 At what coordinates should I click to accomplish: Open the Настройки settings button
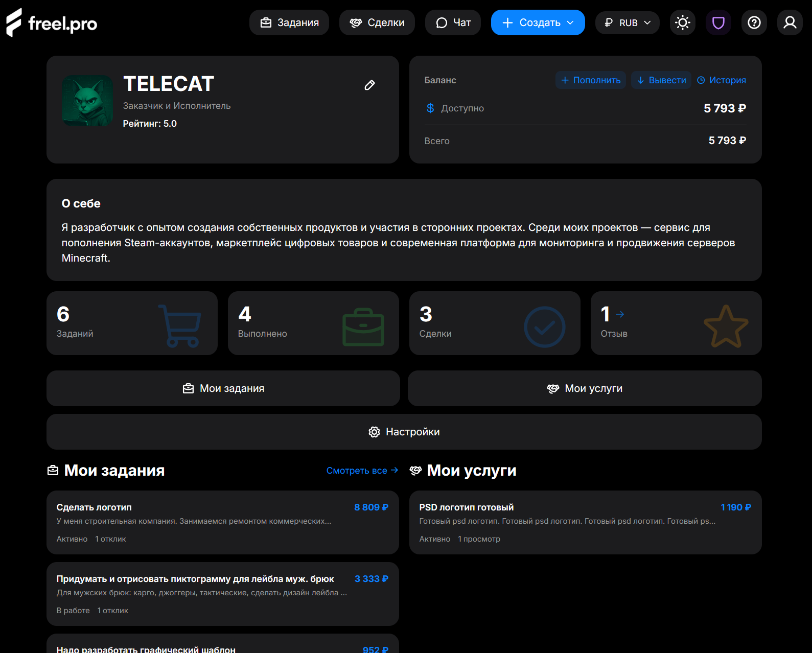pos(404,432)
